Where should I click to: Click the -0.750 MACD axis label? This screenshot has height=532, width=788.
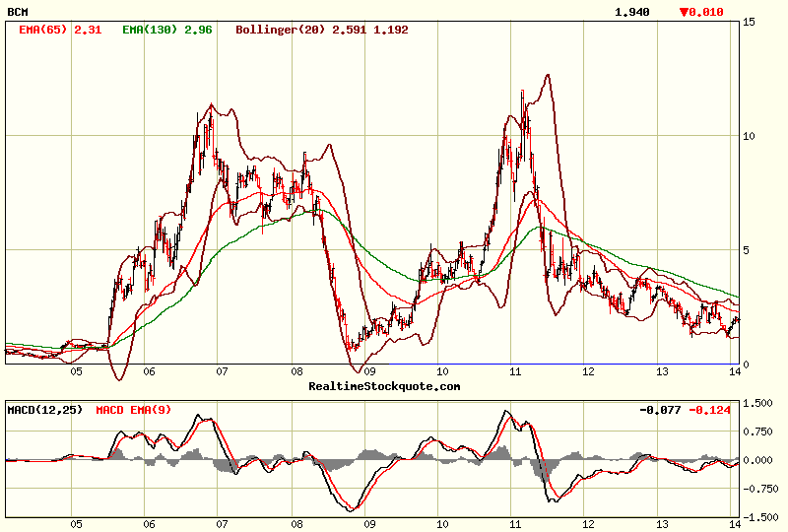[x=758, y=489]
